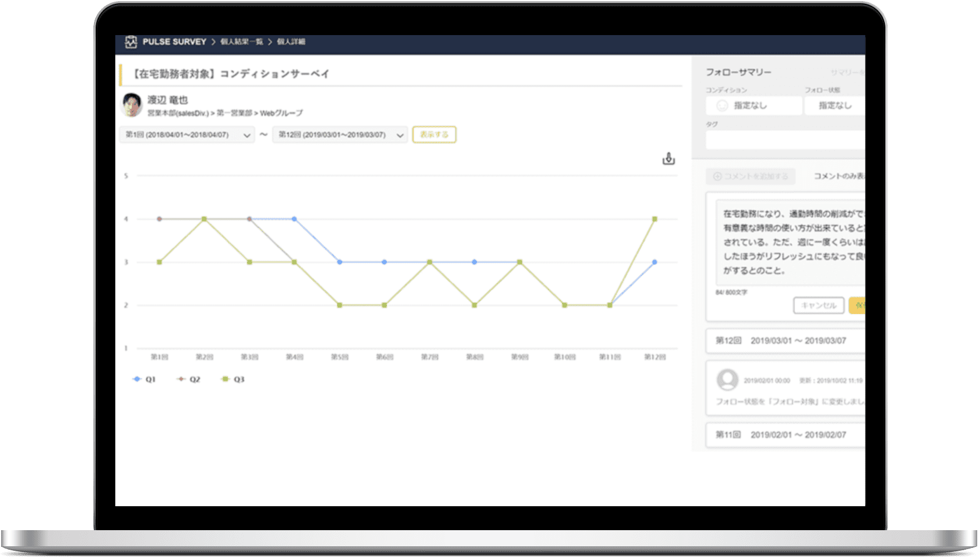Screen dimensions: 980x558
Task: Click the Q3 data point at 第12回
Action: pyautogui.click(x=654, y=219)
